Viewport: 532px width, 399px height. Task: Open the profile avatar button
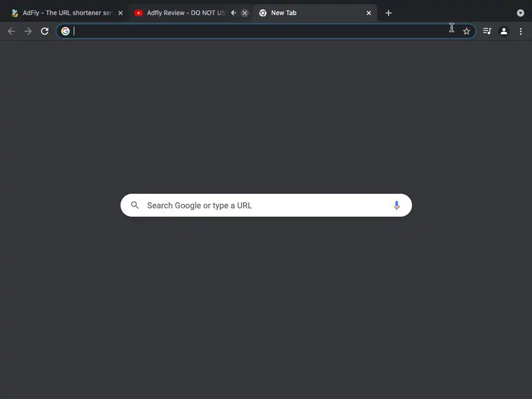coord(504,31)
